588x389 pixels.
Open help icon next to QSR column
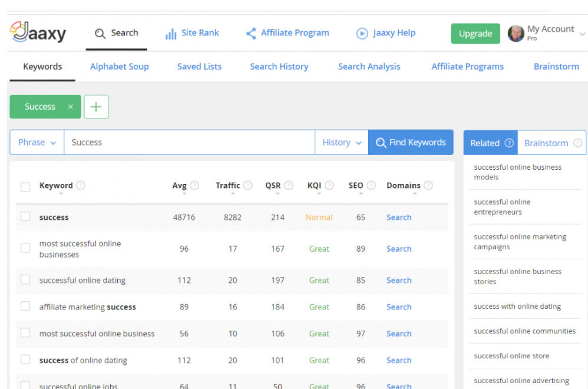288,185
